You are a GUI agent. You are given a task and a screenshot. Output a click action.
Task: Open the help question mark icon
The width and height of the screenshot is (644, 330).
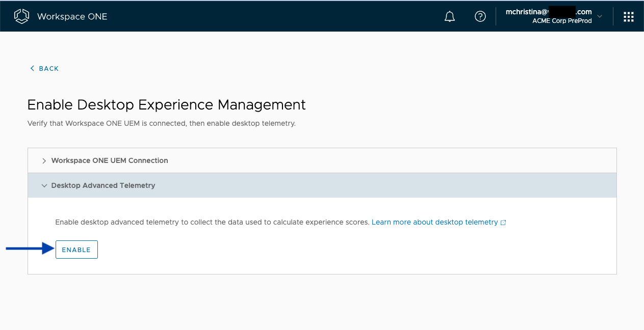coord(480,17)
